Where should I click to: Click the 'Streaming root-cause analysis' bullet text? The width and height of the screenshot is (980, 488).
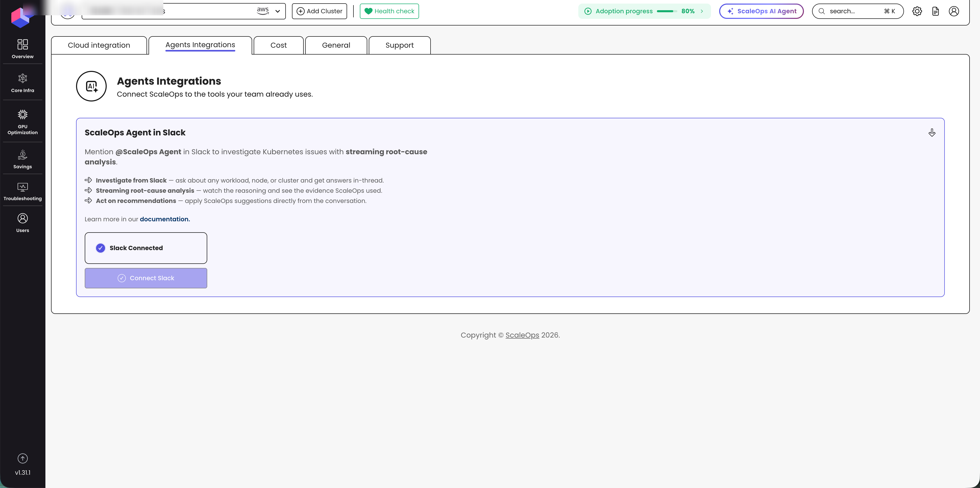[145, 191]
